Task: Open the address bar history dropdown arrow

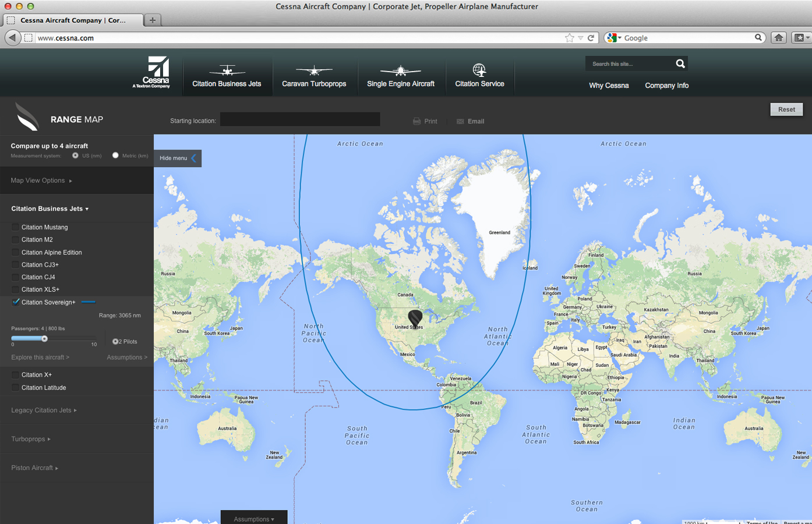Action: tap(580, 38)
